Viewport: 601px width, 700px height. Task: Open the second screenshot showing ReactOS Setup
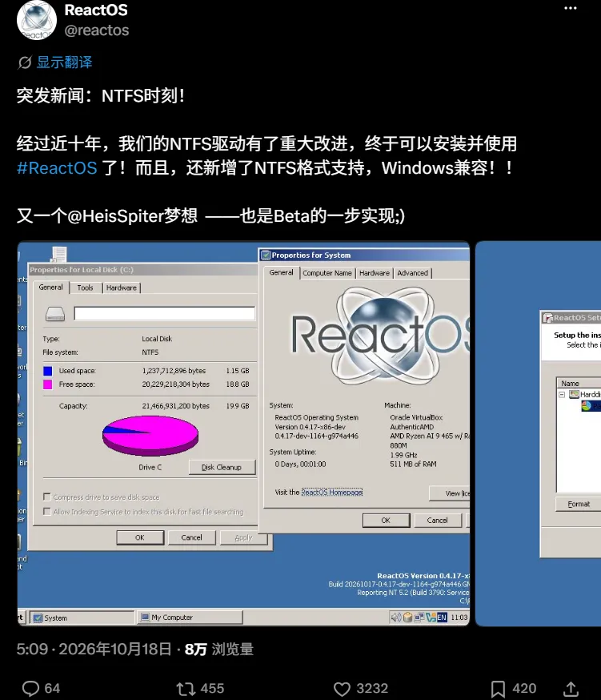[x=538, y=433]
